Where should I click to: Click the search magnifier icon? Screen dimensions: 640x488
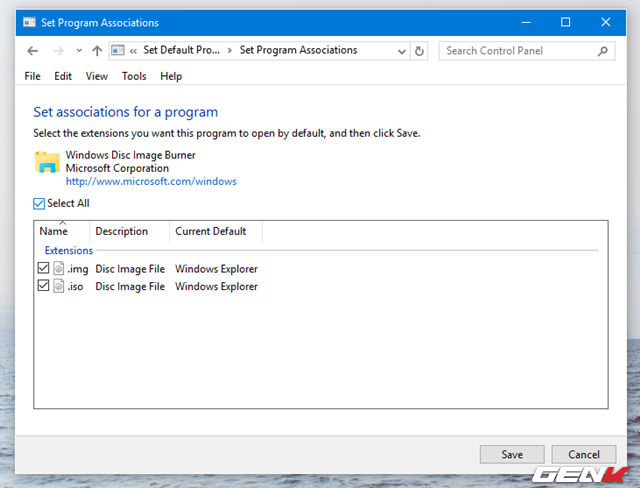tap(603, 51)
